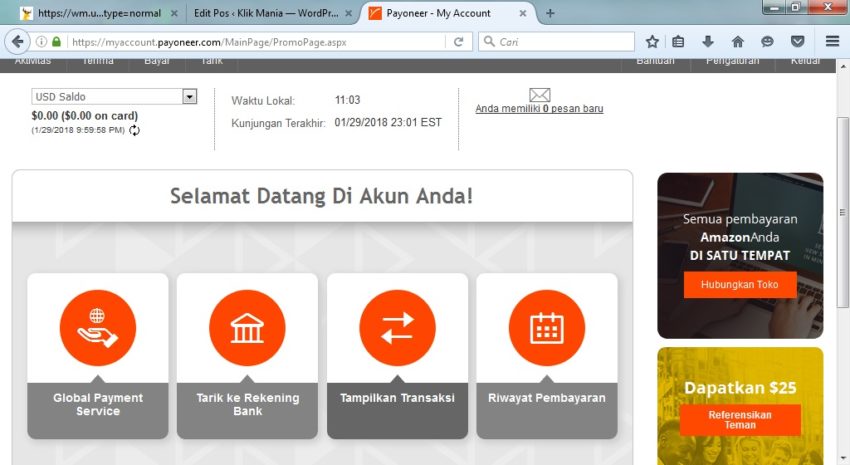
Task: Show bookmarks list icon
Action: tap(678, 42)
